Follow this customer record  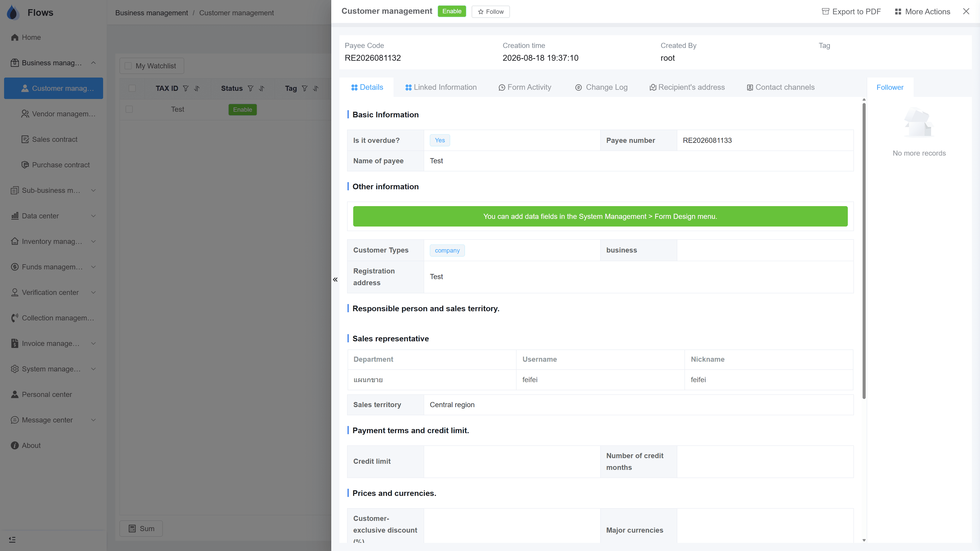[490, 11]
